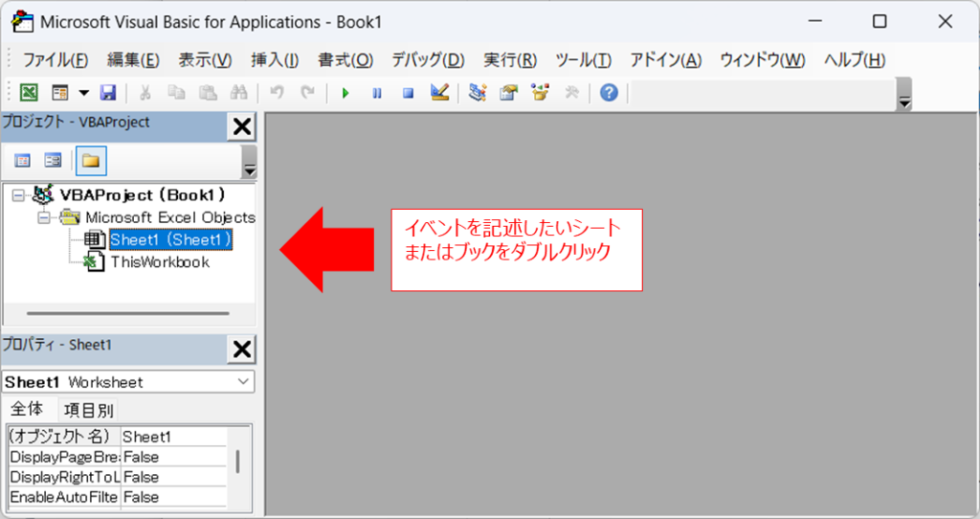The height and width of the screenshot is (519, 980).
Task: Switch to the 全体 properties tab
Action: pyautogui.click(x=28, y=410)
